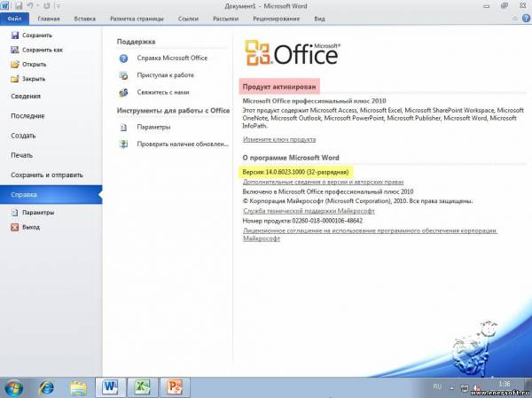Click the RU language indicator
The height and width of the screenshot is (398, 532).
[437, 386]
